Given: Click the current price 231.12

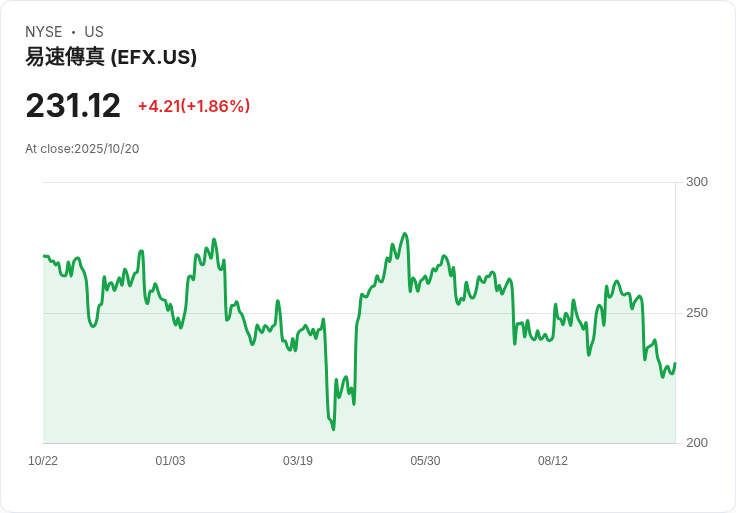Looking at the screenshot, I should pos(73,106).
